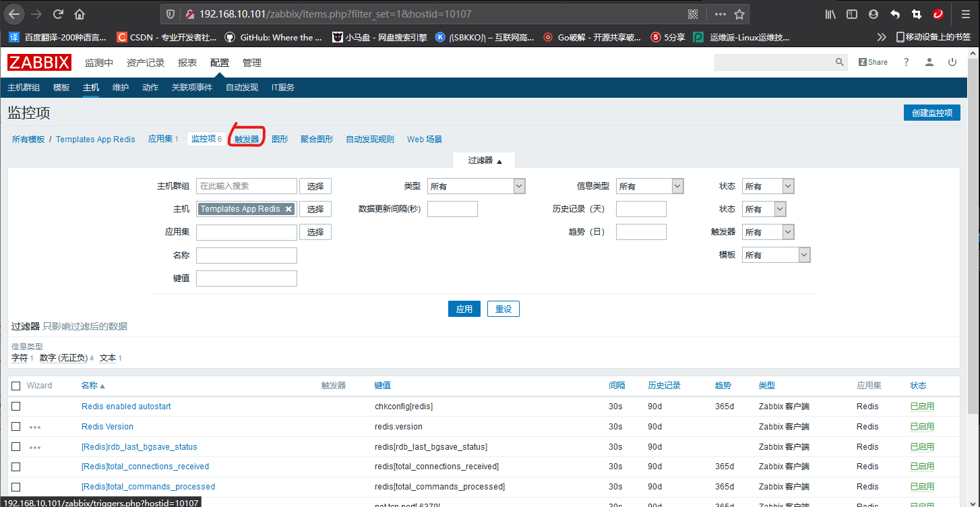The image size is (980, 507).
Task: Apply the filter with 应用 button
Action: click(464, 309)
